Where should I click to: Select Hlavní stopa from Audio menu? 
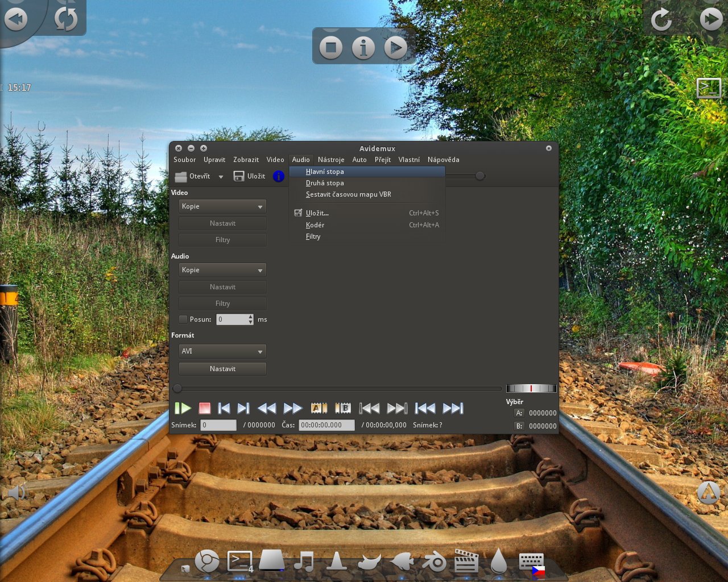click(367, 172)
